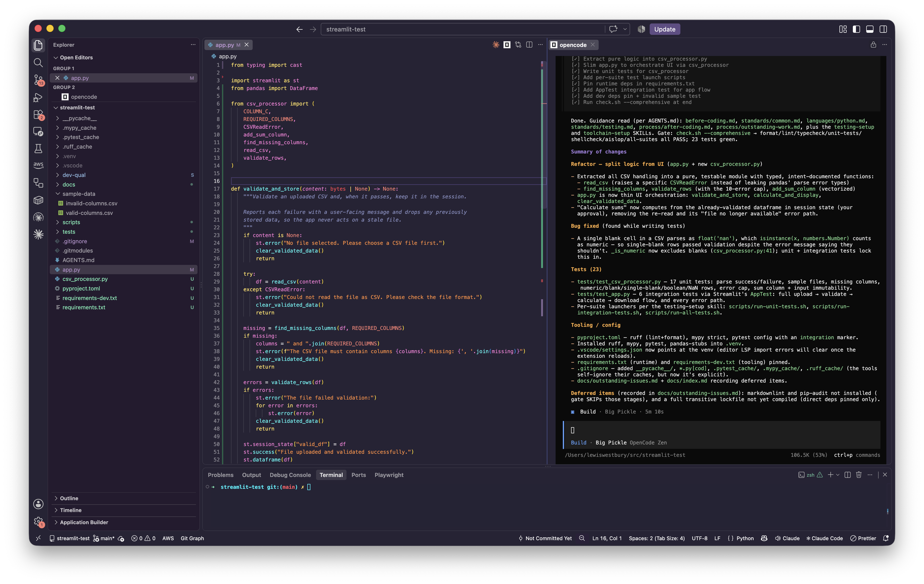Create a new terminal with plus icon

tap(830, 475)
